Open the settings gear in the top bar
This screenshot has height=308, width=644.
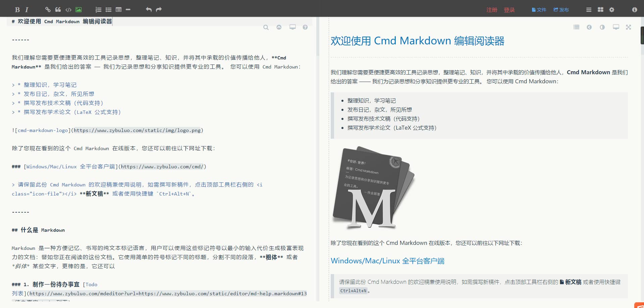[x=611, y=9]
